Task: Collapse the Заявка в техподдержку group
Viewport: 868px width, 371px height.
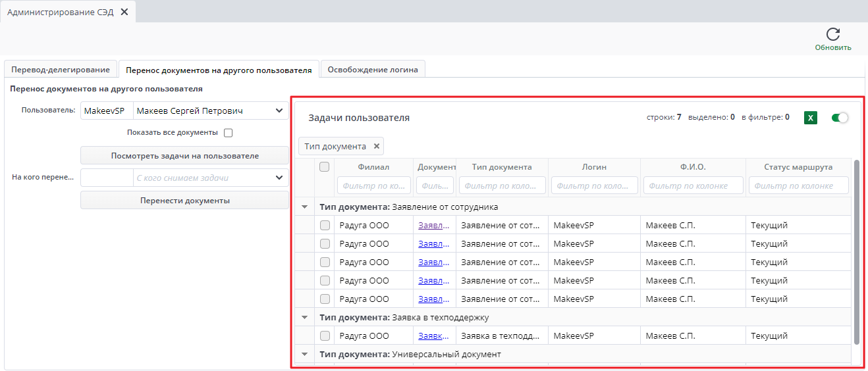Action: [x=304, y=317]
